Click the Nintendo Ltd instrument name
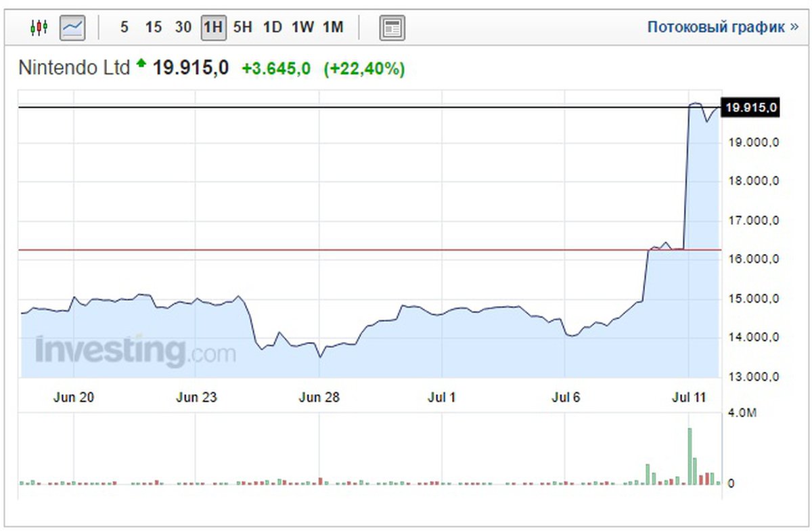The image size is (812, 531). (74, 68)
